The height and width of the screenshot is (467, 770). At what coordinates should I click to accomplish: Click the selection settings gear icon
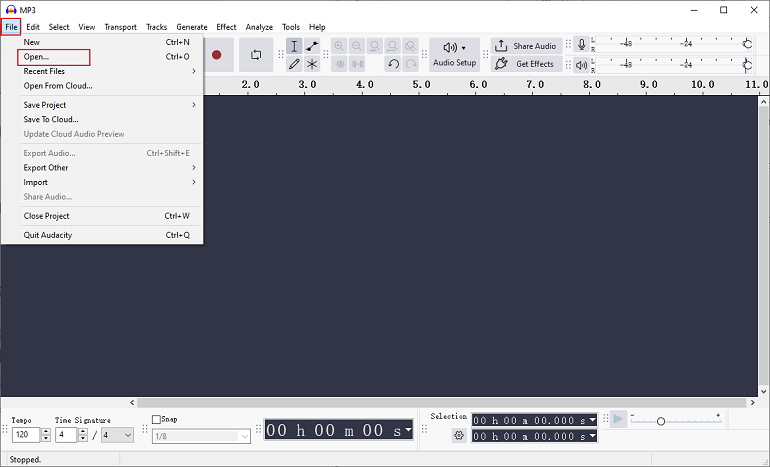pos(459,435)
